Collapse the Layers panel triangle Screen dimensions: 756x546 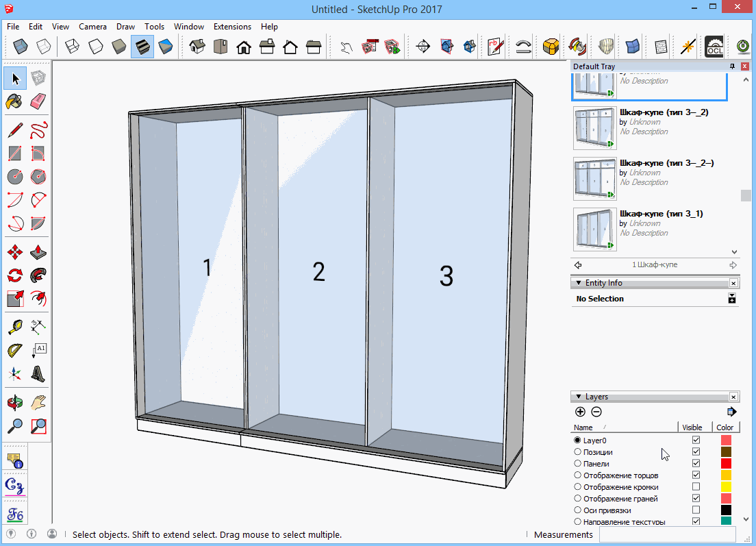[578, 397]
